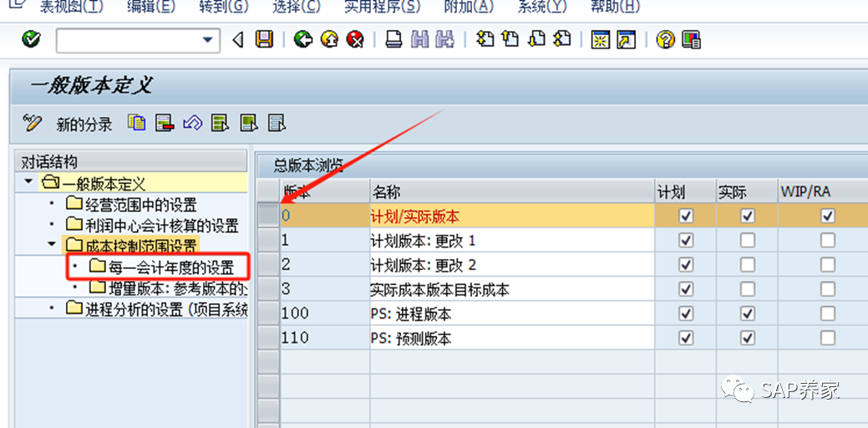Click the Next Page icon
Image resolution: width=868 pixels, height=428 pixels.
536,39
